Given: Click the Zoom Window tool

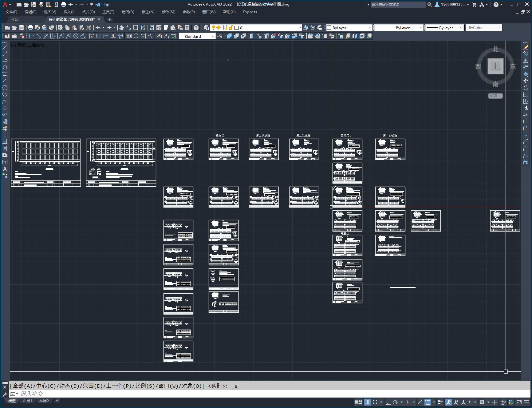Looking at the screenshot, I should [x=136, y=28].
